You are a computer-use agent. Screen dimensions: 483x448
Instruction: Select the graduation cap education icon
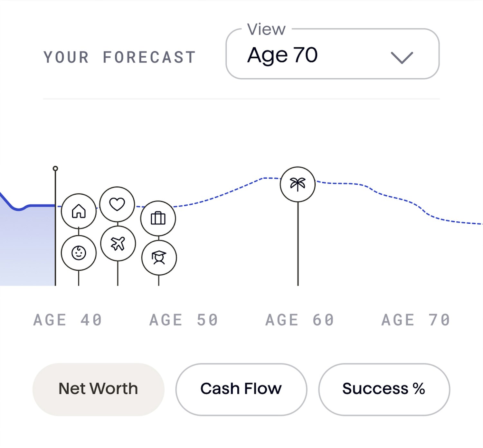point(159,258)
